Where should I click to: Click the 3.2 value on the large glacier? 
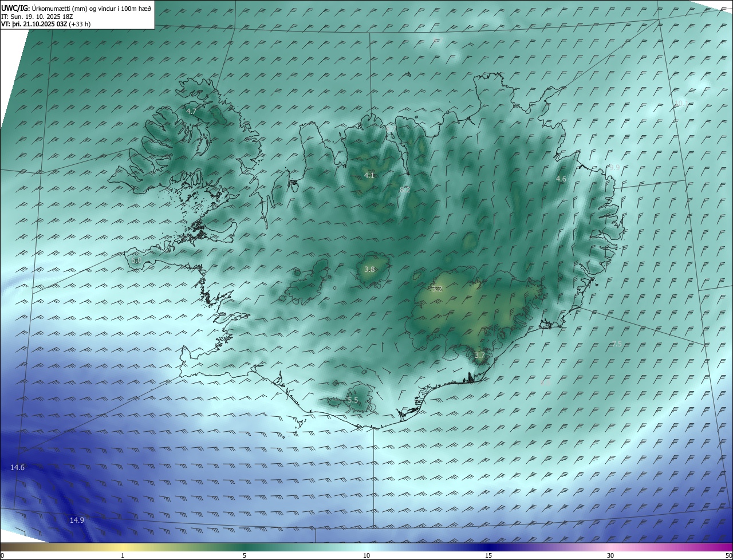point(438,289)
